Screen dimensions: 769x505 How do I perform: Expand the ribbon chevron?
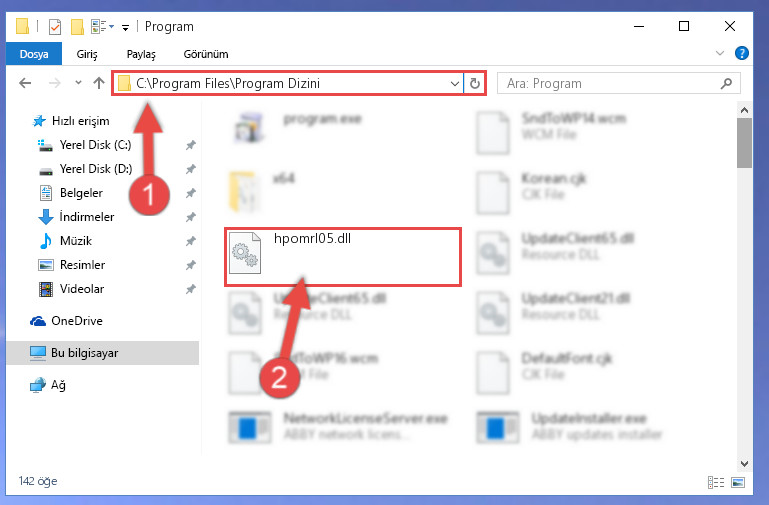click(719, 53)
